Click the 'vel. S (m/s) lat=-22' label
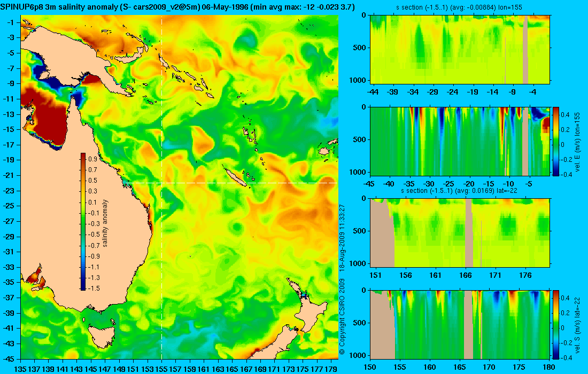Image resolution: width=588 pixels, height=374 pixels. tap(577, 324)
